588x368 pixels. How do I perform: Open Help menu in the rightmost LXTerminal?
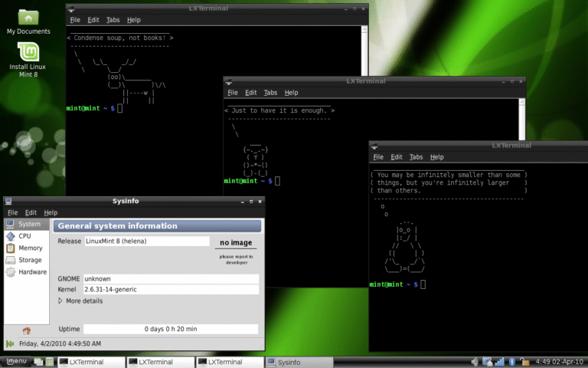tap(436, 157)
